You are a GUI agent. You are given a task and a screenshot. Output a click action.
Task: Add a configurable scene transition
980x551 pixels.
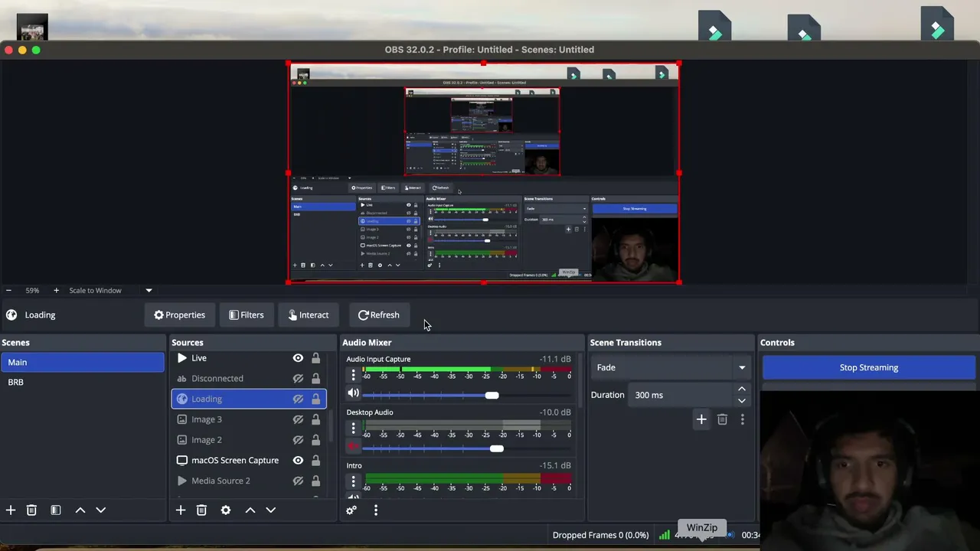(x=701, y=419)
